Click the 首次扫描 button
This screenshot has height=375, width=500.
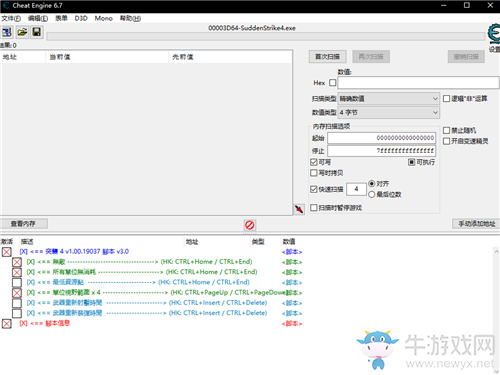click(327, 57)
